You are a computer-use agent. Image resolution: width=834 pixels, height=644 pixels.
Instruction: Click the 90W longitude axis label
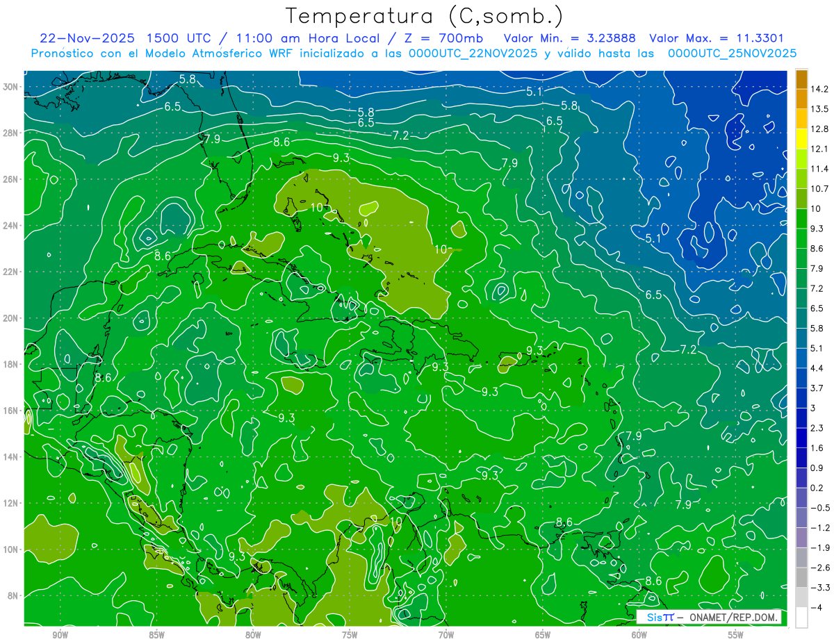coord(60,635)
